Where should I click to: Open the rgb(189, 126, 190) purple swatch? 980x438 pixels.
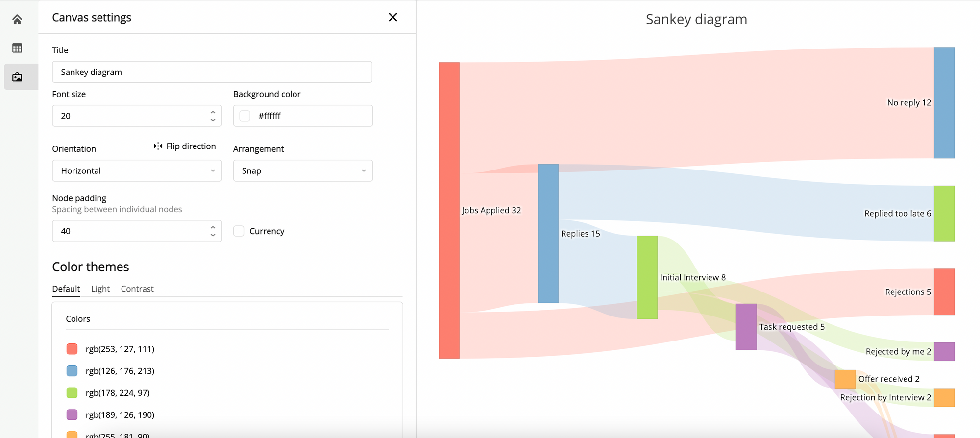[x=72, y=415]
